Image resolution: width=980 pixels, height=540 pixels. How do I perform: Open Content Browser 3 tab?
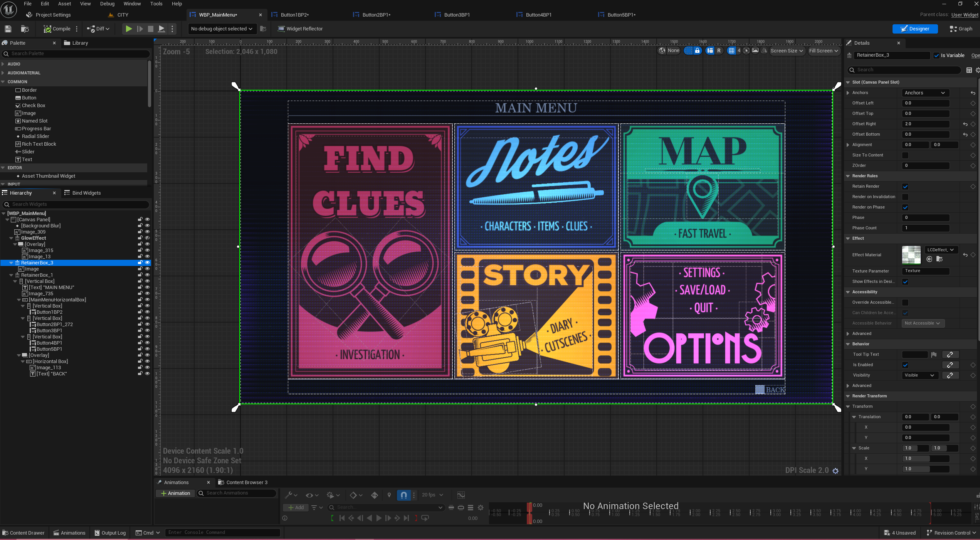243,483
